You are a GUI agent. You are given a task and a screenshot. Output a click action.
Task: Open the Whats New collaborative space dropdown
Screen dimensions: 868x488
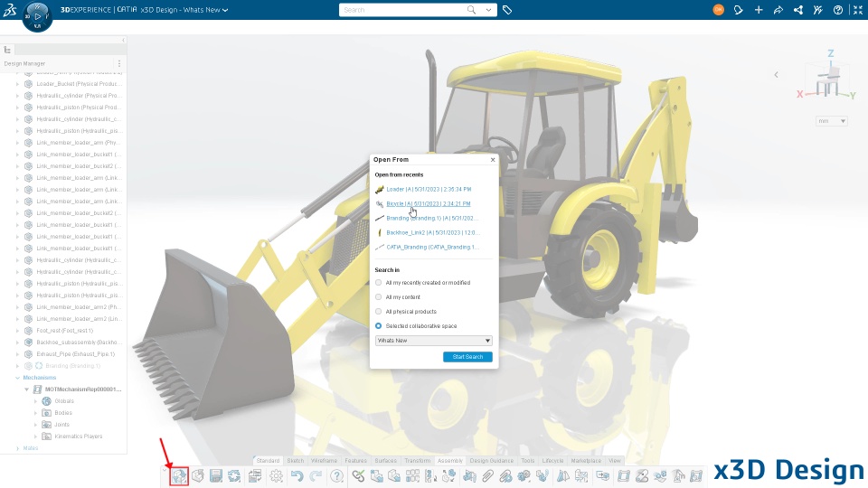tap(433, 341)
